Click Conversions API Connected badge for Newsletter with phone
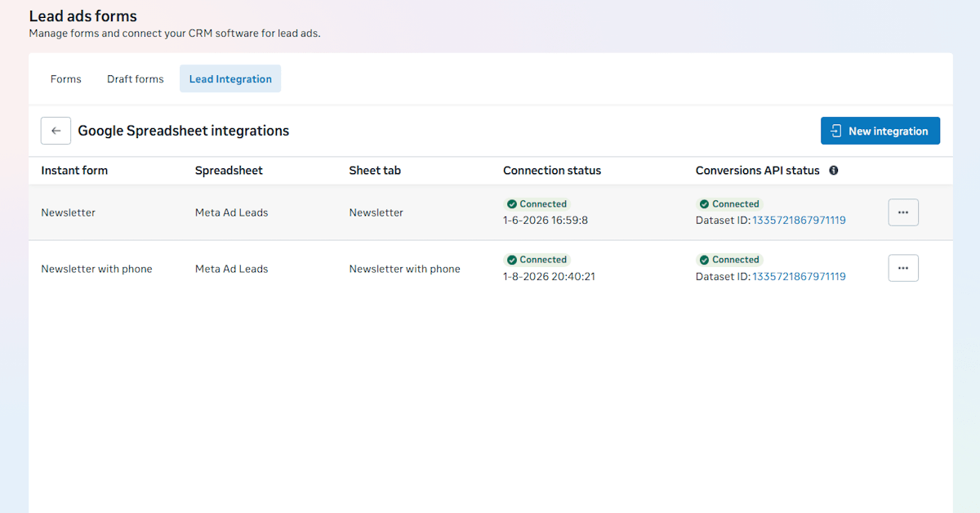The image size is (980, 513). coord(728,260)
